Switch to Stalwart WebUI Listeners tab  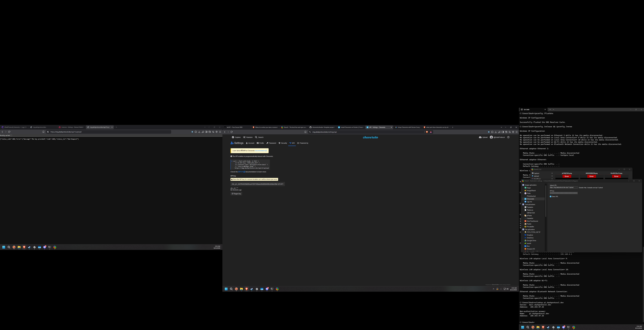[71, 127]
